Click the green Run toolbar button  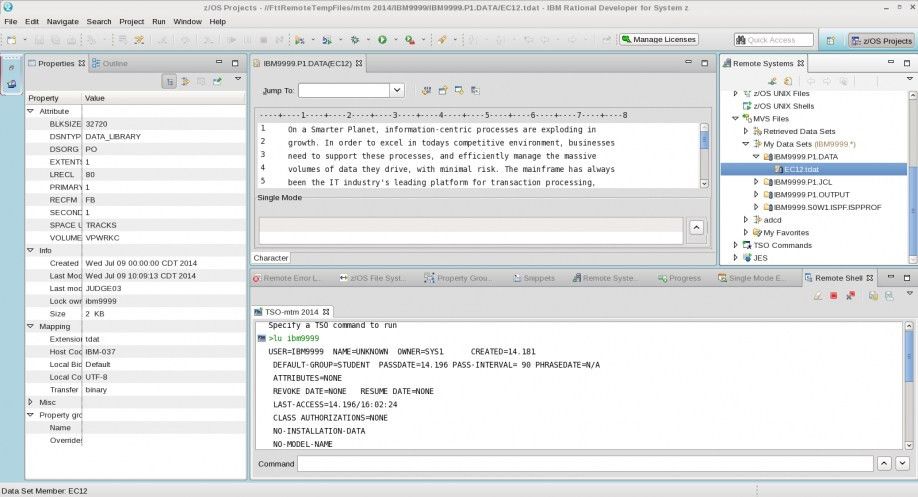pos(382,40)
